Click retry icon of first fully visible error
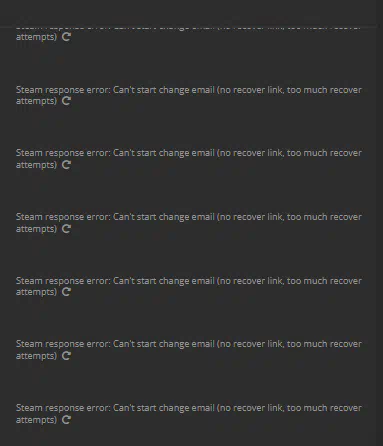 click(x=66, y=101)
